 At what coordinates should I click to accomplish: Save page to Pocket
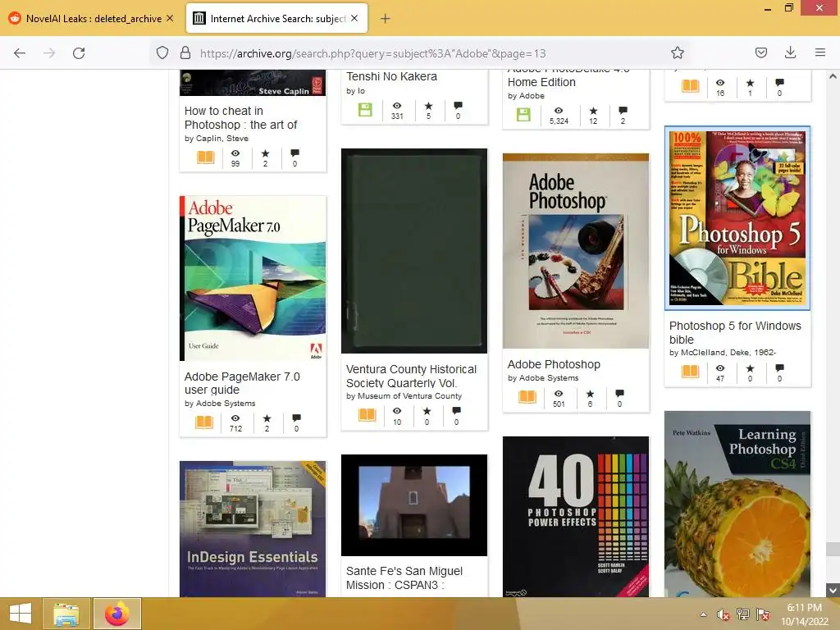[760, 52]
